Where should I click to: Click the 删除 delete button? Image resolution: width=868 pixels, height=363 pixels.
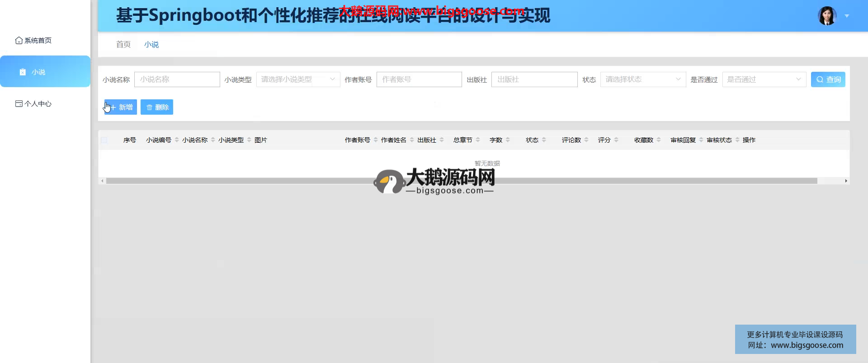pos(157,107)
